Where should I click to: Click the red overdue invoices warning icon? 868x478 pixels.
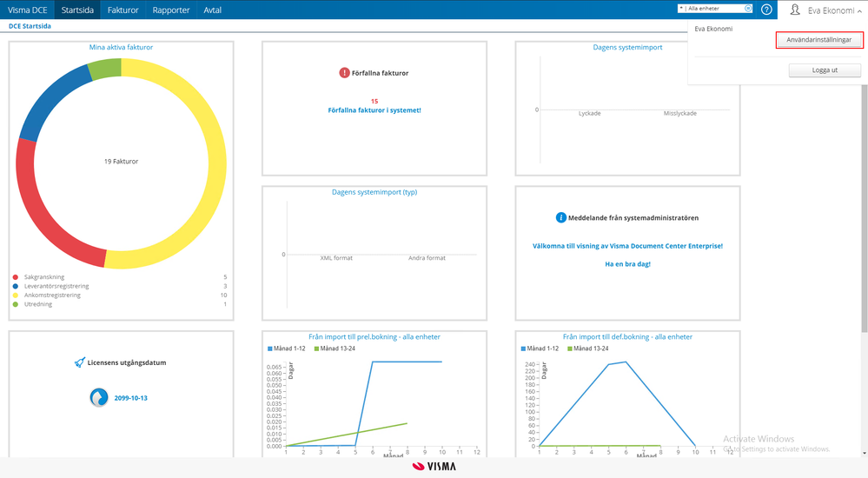point(344,72)
